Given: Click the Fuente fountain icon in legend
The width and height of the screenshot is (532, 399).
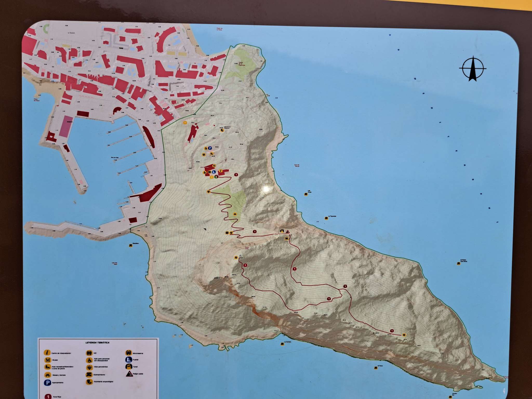Looking at the screenshot, I should pos(129,360).
